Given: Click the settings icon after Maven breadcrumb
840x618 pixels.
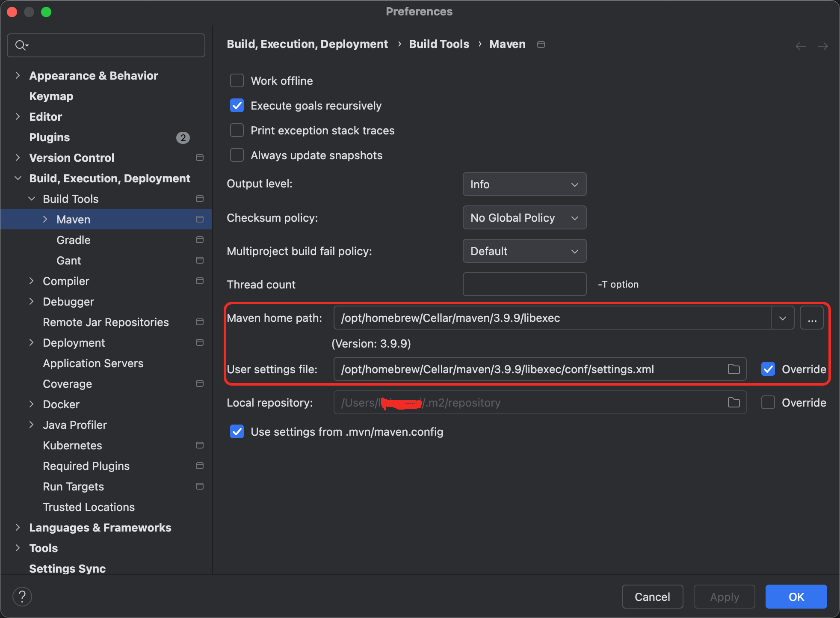Looking at the screenshot, I should pyautogui.click(x=540, y=44).
